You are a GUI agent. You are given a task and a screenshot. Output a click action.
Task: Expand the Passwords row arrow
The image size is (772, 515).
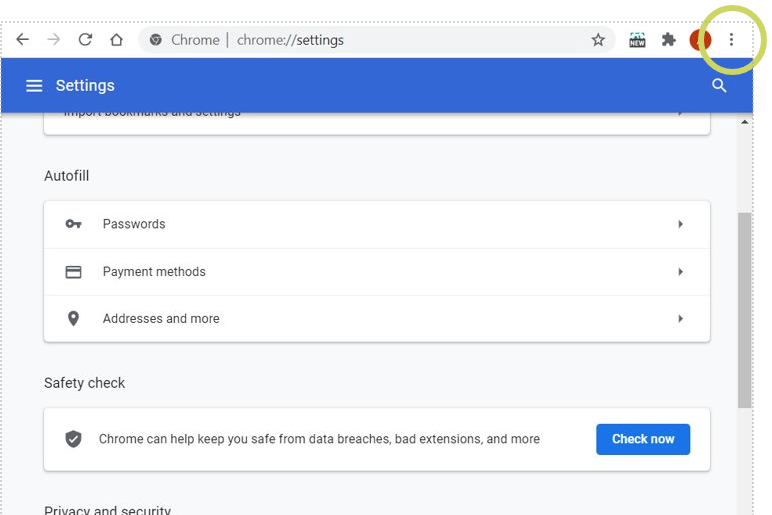click(680, 224)
